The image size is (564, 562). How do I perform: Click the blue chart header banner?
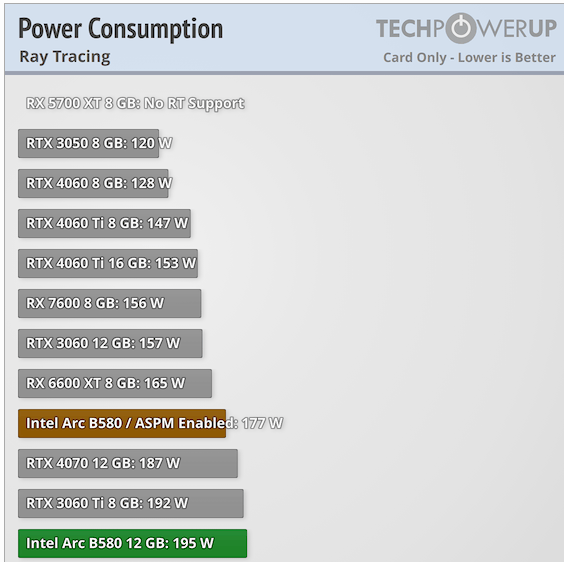[x=284, y=38]
